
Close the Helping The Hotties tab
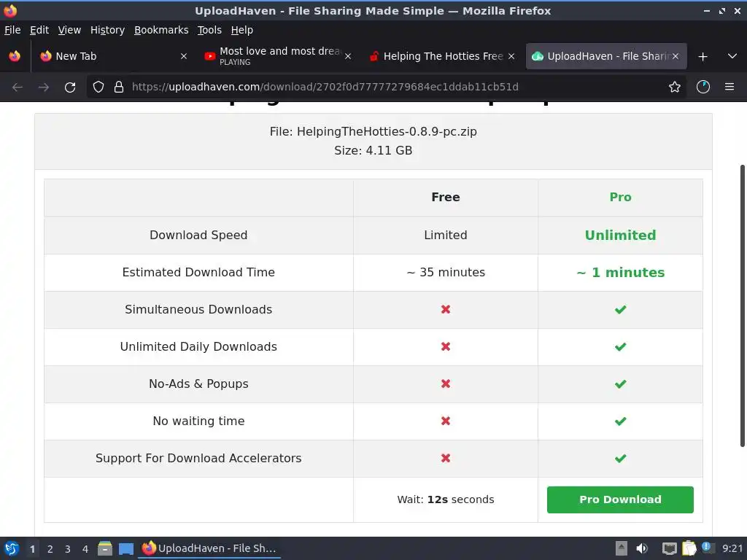click(x=511, y=56)
